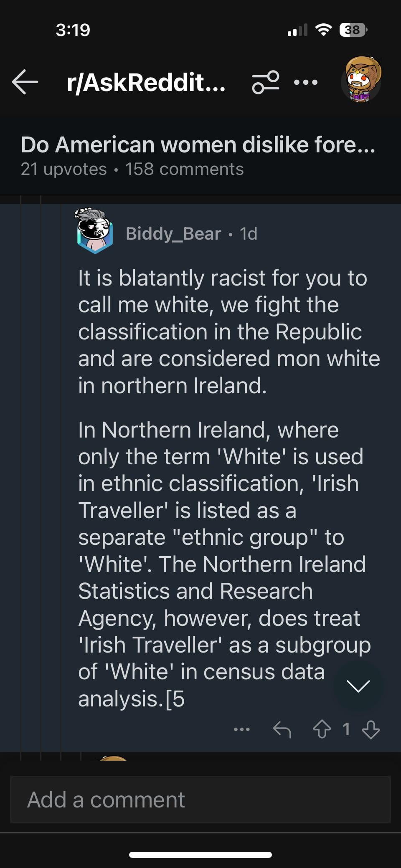Reply to Biddy_Bear's comment
Viewport: 401px width, 868px height.
(282, 729)
